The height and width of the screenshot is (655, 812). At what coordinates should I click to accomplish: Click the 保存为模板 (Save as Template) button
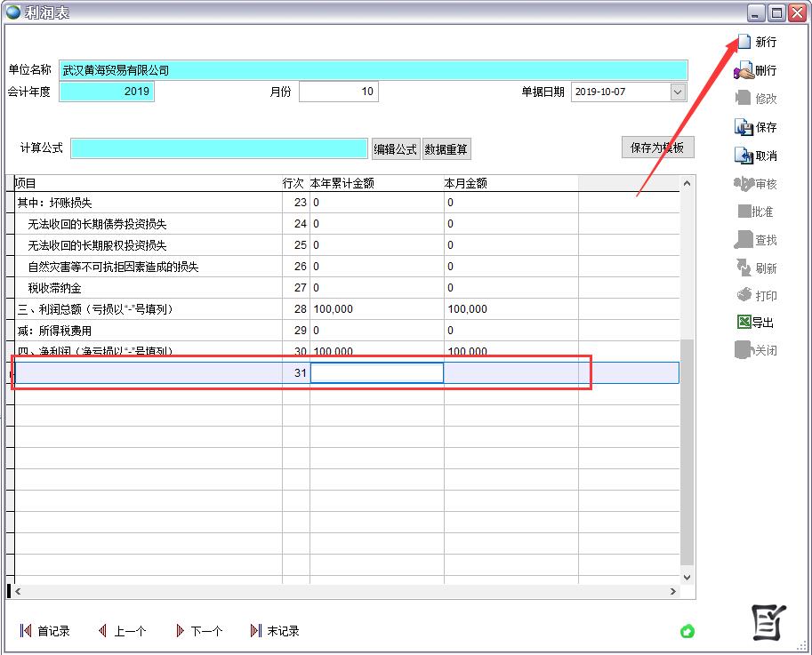658,148
